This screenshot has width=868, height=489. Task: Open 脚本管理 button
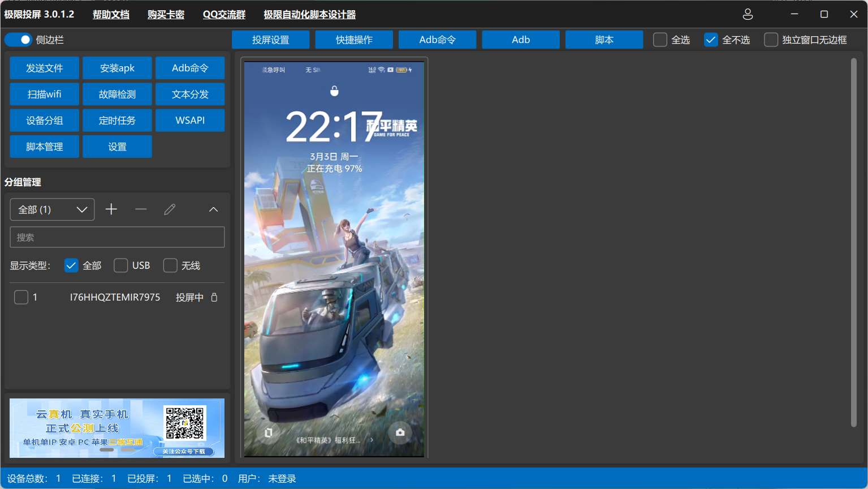(45, 147)
